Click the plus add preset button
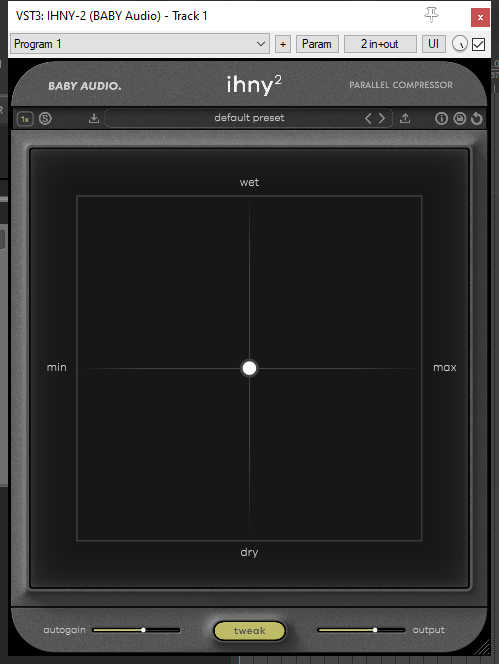Viewport: 499px width, 664px height. [x=283, y=44]
